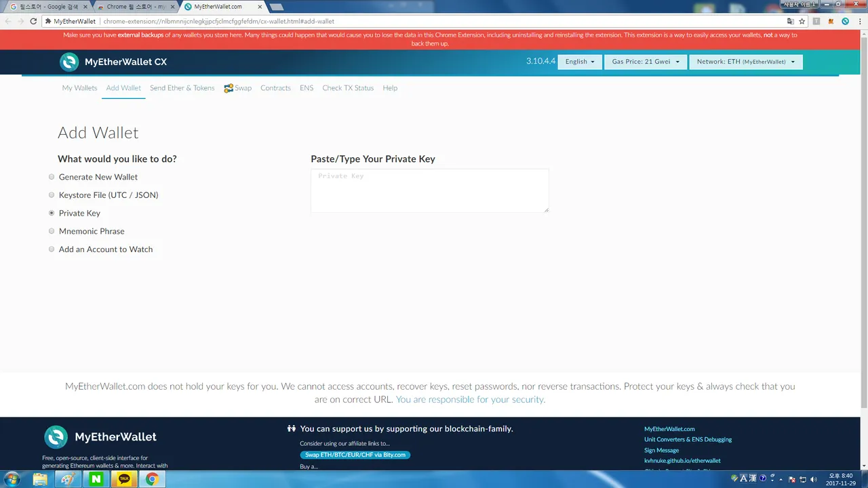The width and height of the screenshot is (868, 488).
Task: Click the hearts icon beside support message
Action: [292, 428]
